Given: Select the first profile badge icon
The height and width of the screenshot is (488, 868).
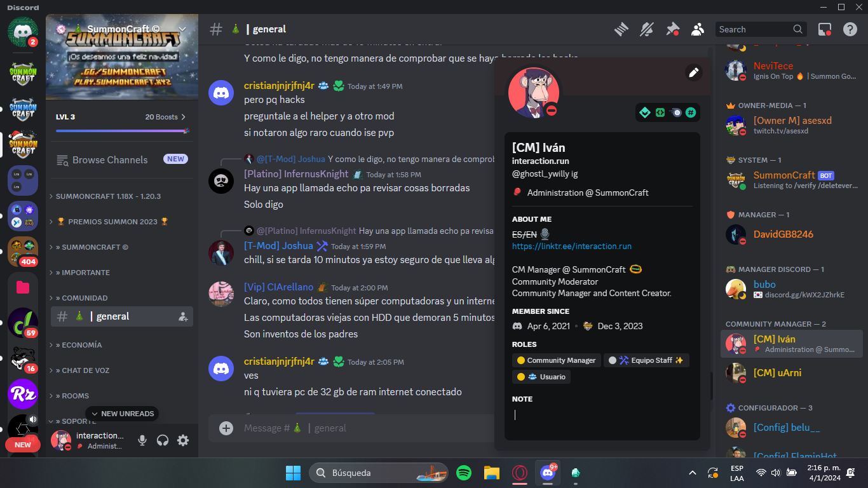Looking at the screenshot, I should [645, 112].
